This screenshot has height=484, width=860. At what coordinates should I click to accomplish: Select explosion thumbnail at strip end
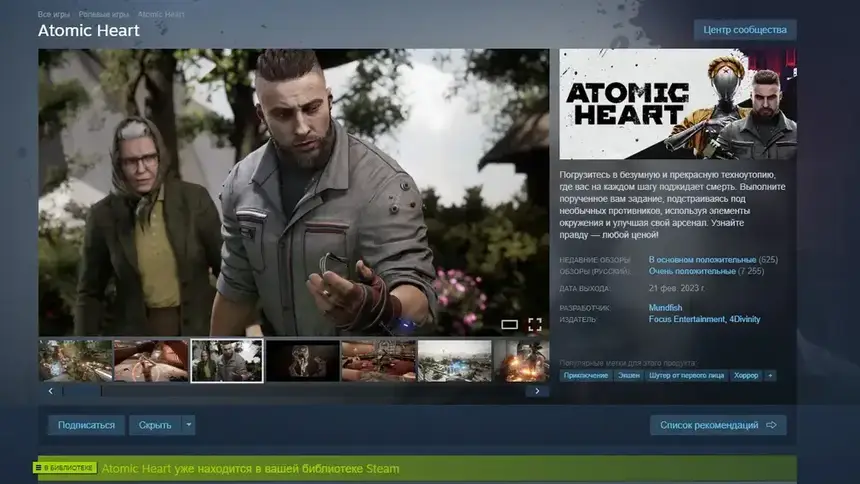point(522,361)
